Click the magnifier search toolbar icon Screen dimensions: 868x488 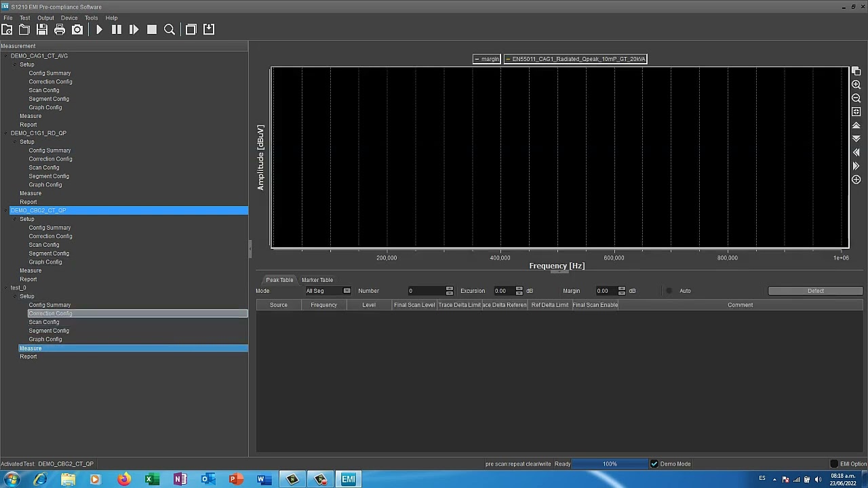tap(170, 29)
